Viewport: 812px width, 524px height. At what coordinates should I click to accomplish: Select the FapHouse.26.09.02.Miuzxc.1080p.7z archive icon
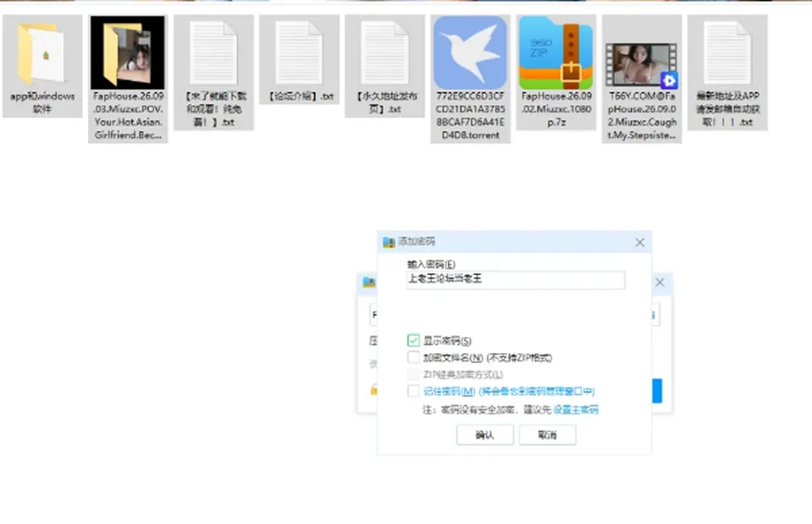[557, 52]
